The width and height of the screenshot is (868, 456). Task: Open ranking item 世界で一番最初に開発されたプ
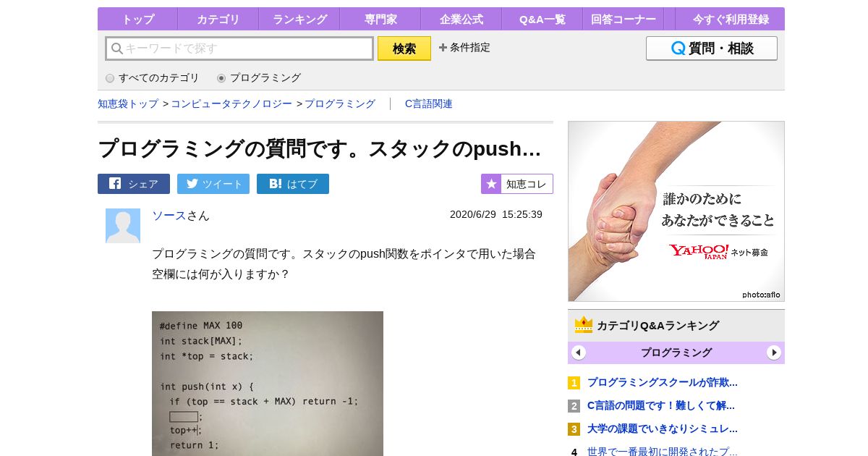(x=663, y=451)
